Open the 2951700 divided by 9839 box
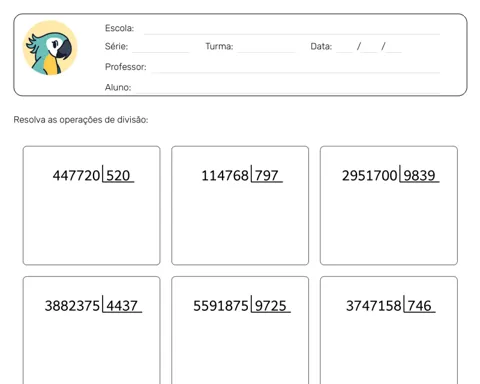Viewport: 480px width, 384px height. pyautogui.click(x=389, y=205)
